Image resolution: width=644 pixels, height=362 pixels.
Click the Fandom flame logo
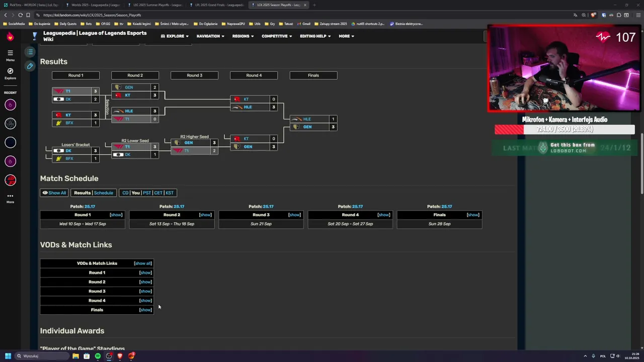point(10,36)
